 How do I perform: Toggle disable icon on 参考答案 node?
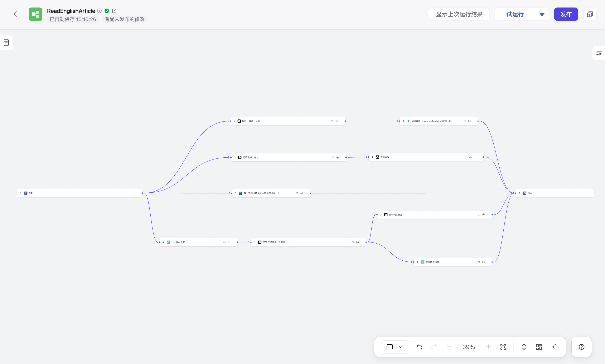coord(470,157)
